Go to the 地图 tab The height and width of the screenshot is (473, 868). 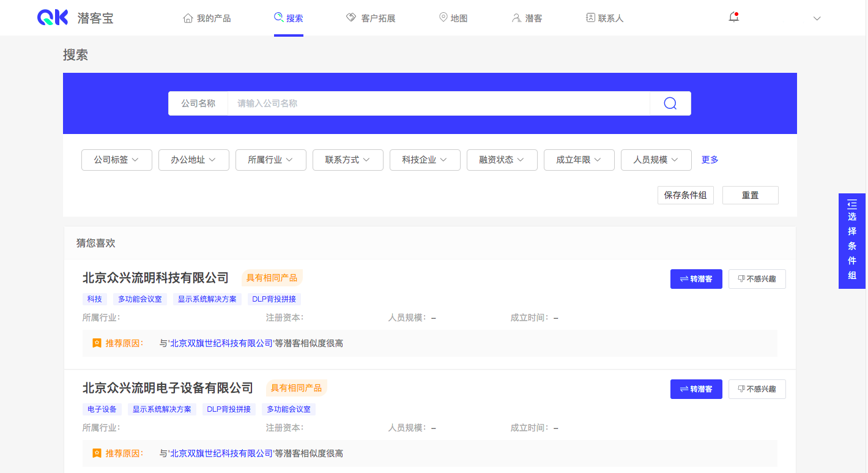[453, 18]
